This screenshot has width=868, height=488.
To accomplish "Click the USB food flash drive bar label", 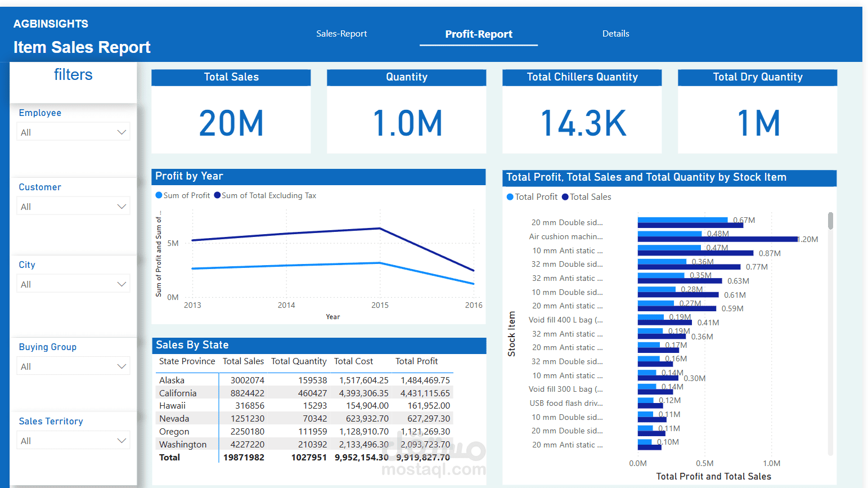I will coord(566,403).
